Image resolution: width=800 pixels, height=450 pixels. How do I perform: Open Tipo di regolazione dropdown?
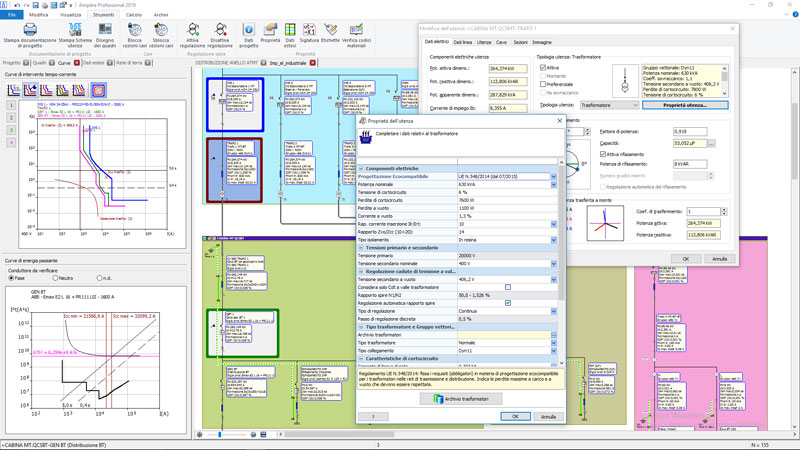(x=554, y=311)
